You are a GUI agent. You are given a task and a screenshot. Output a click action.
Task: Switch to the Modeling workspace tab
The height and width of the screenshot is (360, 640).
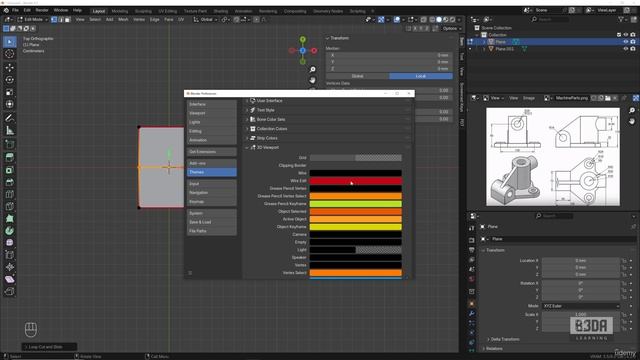click(x=120, y=11)
